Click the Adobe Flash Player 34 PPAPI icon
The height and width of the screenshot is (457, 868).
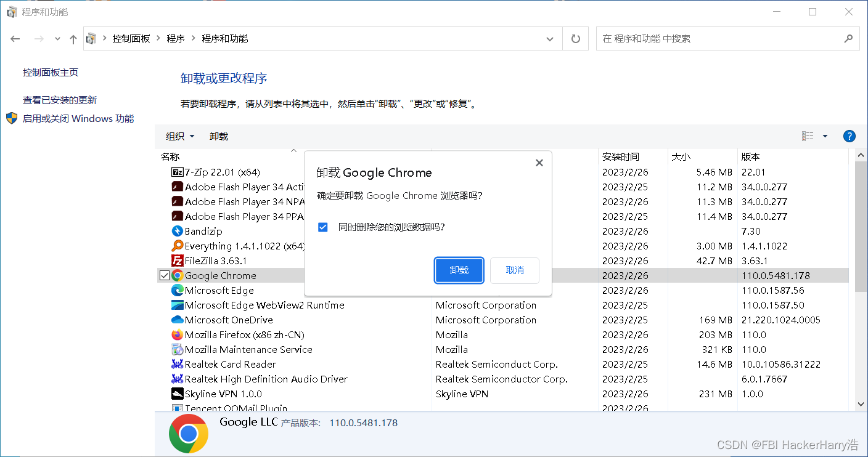pyautogui.click(x=177, y=216)
